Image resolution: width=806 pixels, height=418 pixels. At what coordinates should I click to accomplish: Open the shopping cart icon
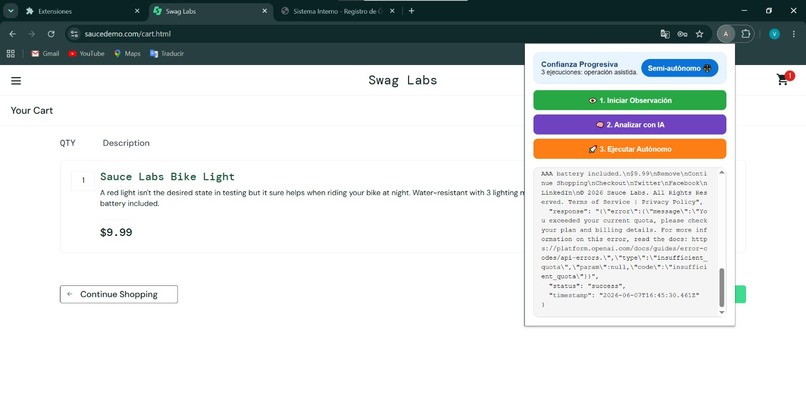(783, 79)
